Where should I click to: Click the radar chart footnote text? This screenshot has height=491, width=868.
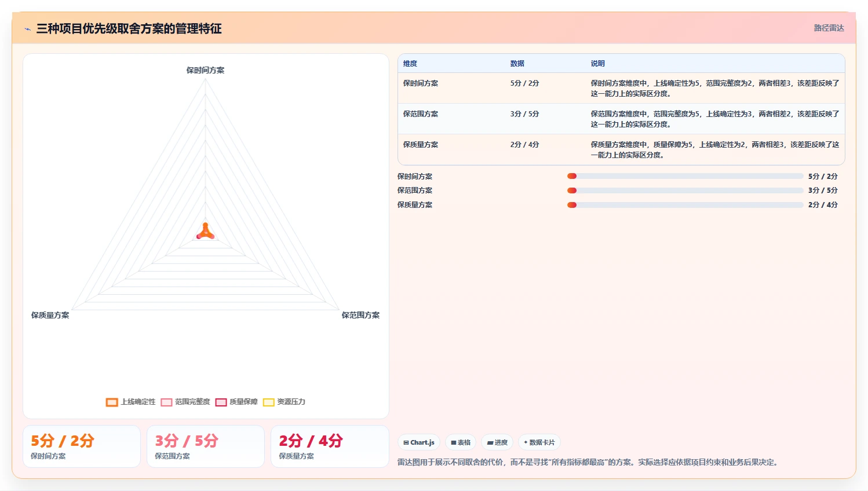point(588,462)
